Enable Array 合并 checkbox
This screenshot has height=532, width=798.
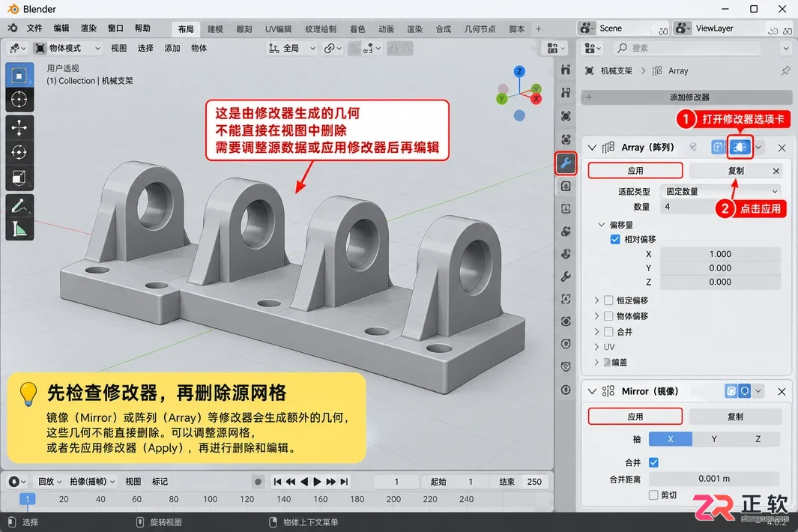[608, 332]
